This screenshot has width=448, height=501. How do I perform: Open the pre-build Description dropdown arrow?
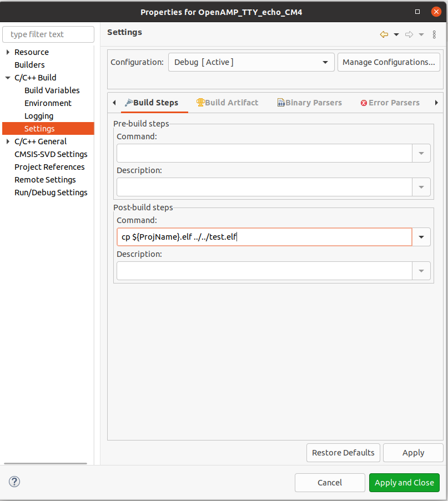(421, 187)
